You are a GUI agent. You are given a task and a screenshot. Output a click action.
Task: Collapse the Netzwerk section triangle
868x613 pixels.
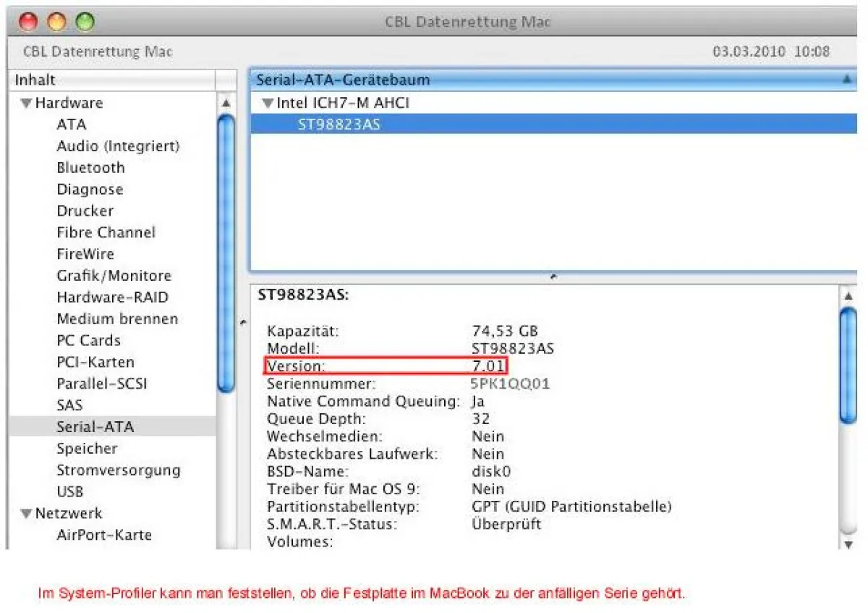coord(26,513)
